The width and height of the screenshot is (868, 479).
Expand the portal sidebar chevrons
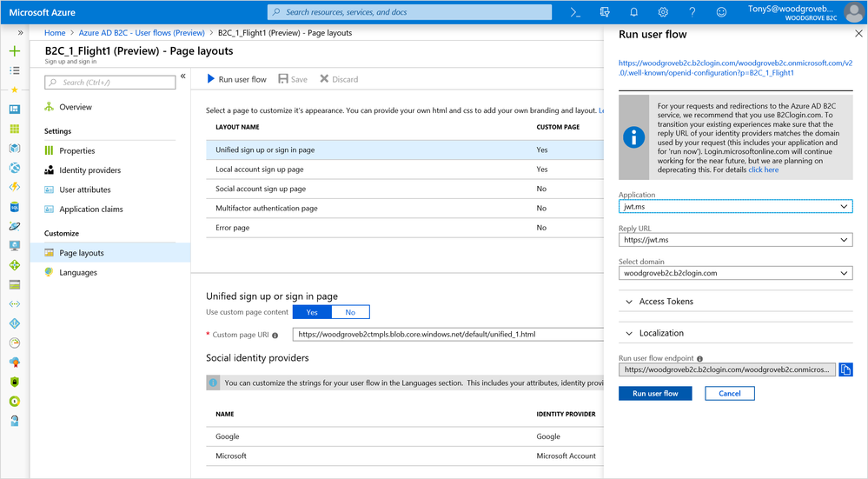tap(21, 33)
